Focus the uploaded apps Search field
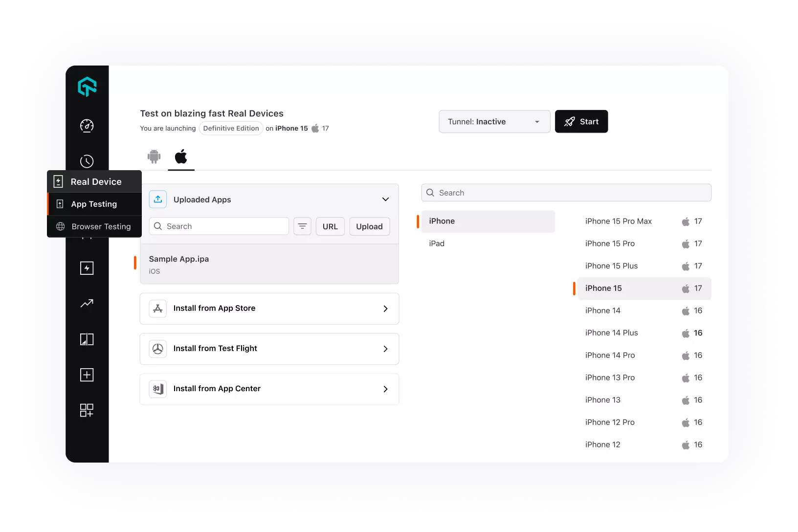Image resolution: width=798 pixels, height=532 pixels. pyautogui.click(x=219, y=226)
